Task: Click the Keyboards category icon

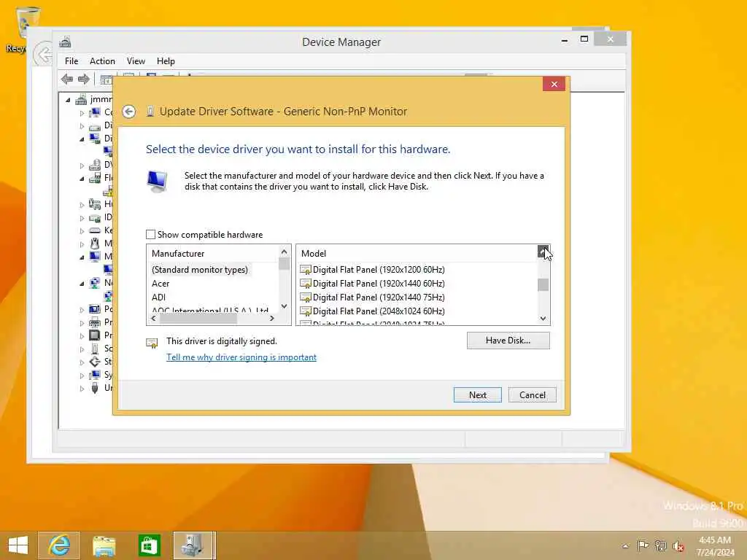Action: point(95,230)
